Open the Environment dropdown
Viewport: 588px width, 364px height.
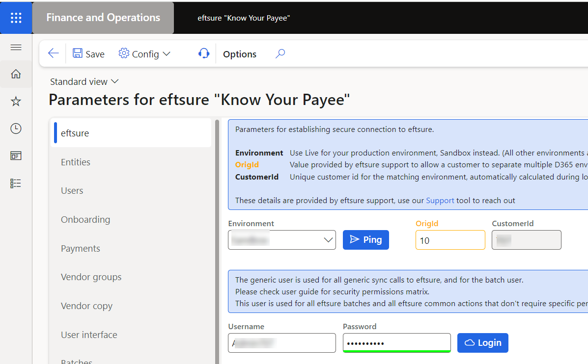tap(281, 240)
